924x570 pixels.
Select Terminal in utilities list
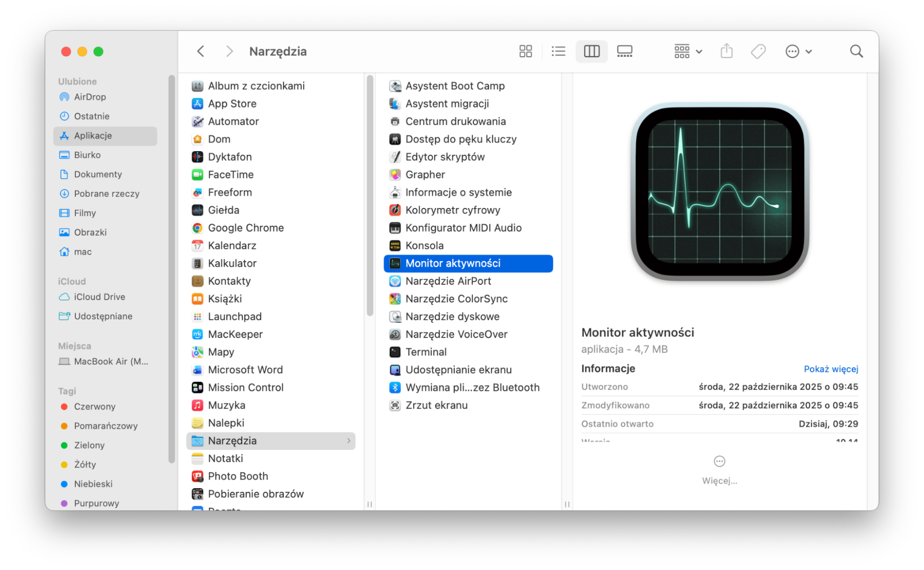point(468,352)
